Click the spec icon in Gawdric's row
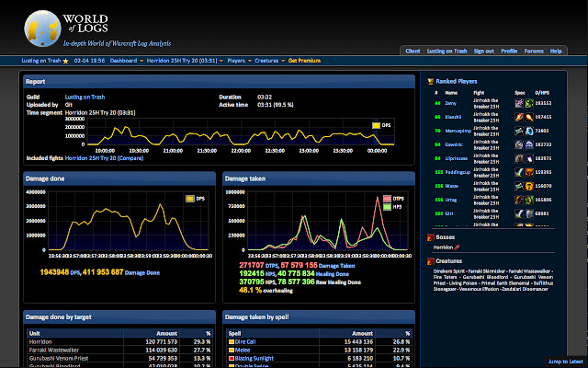 [529, 144]
